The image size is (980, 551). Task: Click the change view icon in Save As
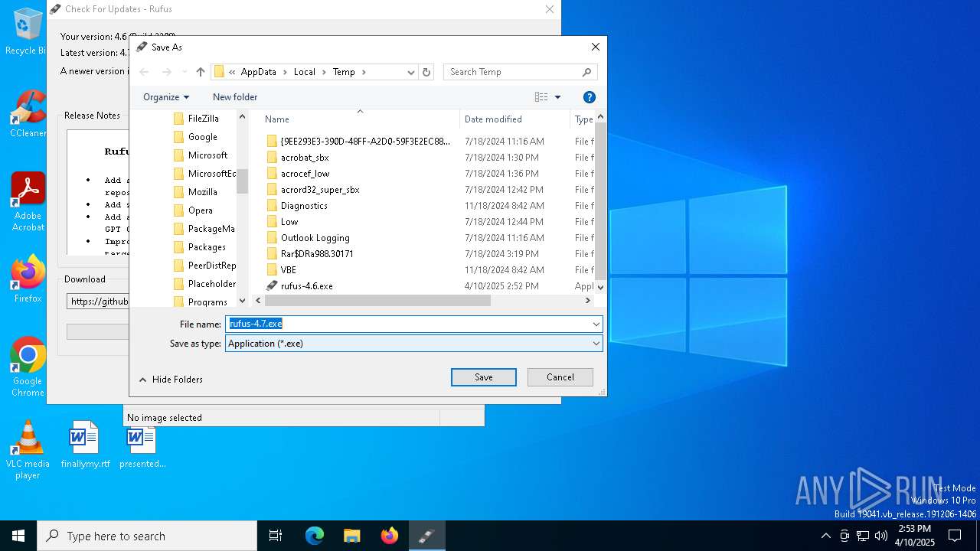[541, 97]
